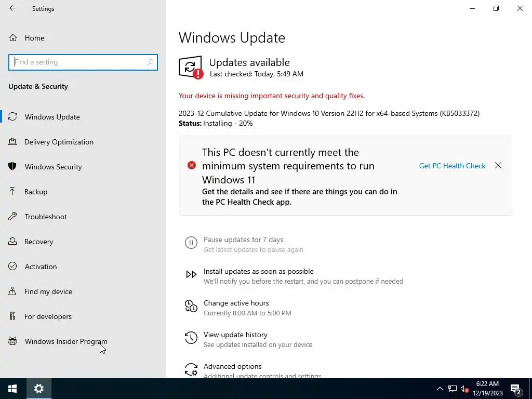Image resolution: width=532 pixels, height=399 pixels.
Task: Open the Windows Start button
Action: [x=13, y=389]
